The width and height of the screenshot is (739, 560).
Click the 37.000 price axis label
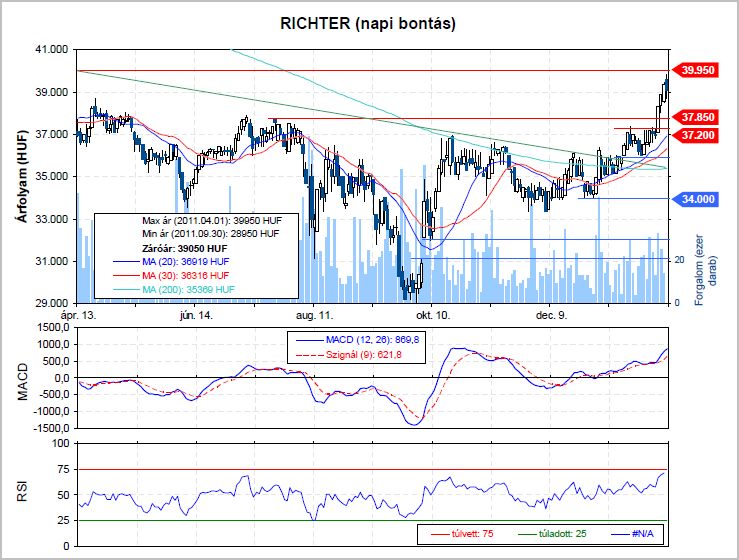51,134
